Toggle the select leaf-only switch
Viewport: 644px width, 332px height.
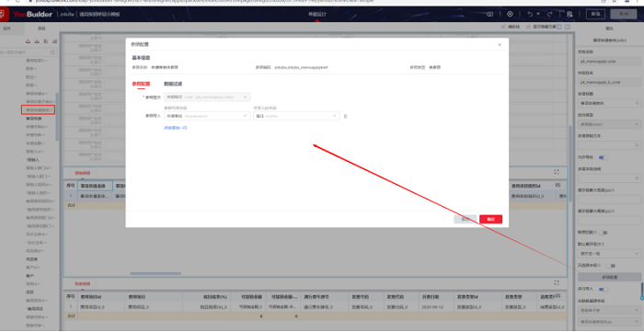(611, 266)
